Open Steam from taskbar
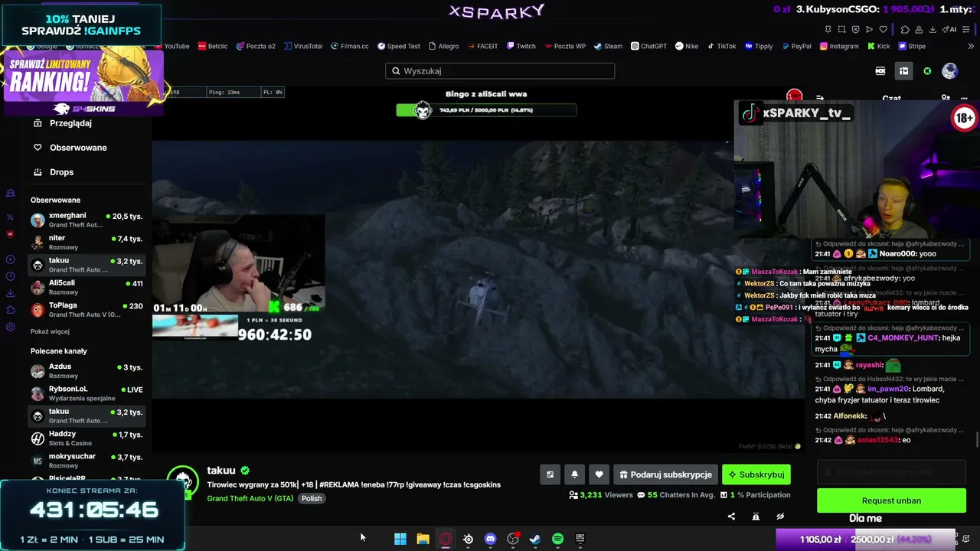This screenshot has width=980, height=551. coord(535,539)
